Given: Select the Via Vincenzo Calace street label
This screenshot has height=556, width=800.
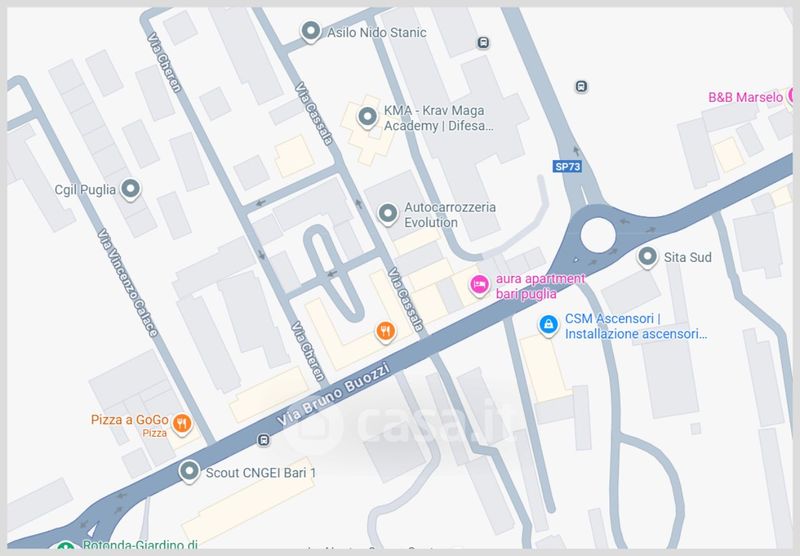Looking at the screenshot, I should [x=128, y=283].
